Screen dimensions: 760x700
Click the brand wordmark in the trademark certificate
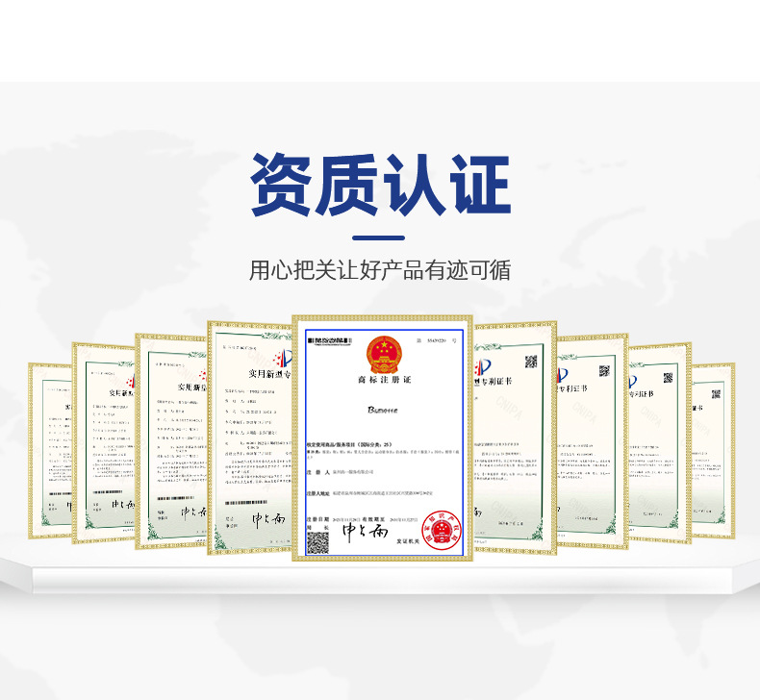[x=383, y=410]
